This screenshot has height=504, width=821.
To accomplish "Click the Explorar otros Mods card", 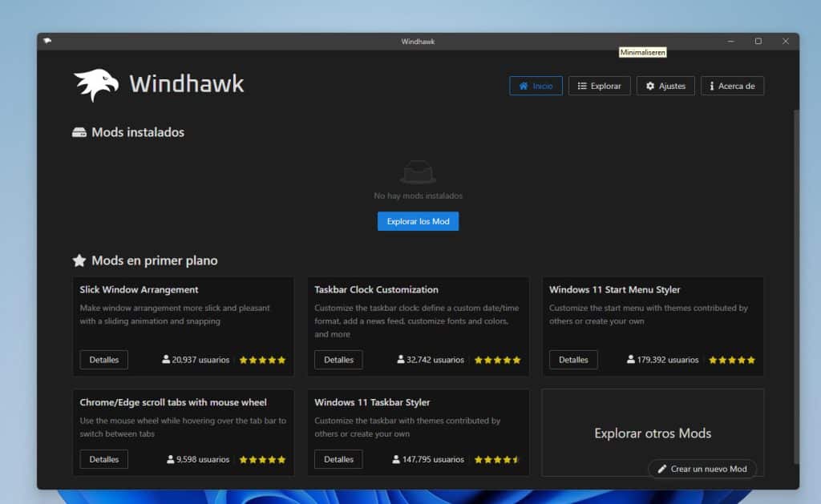I will (x=653, y=433).
